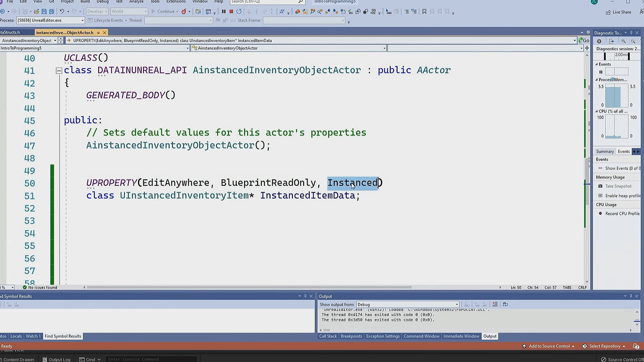Switch to the Summary tab in Diagnostic Tools

605,151
